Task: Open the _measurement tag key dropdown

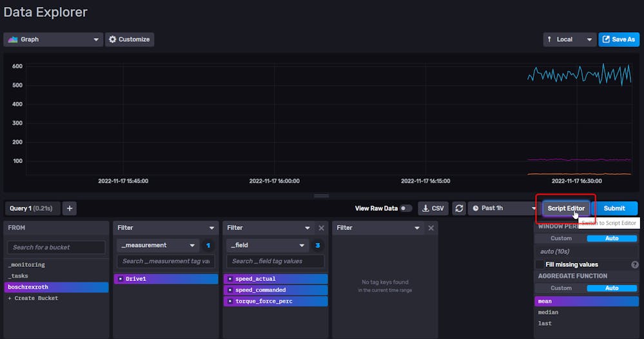Action: pyautogui.click(x=158, y=246)
